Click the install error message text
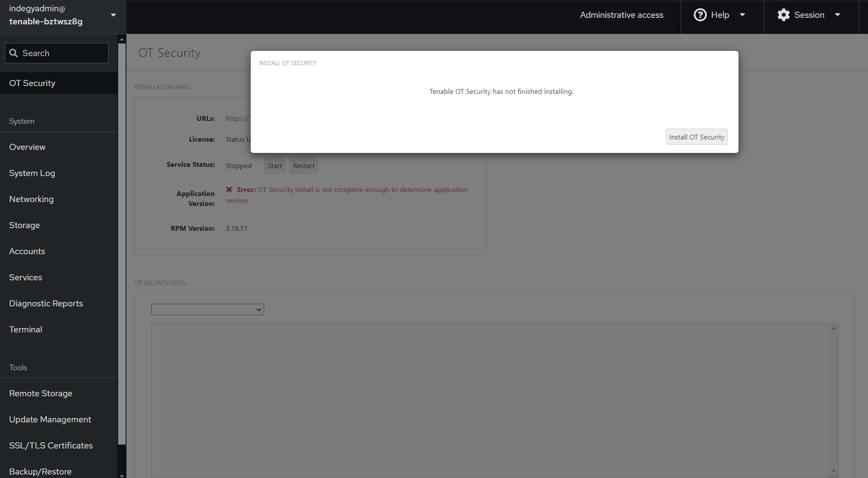This screenshot has width=868, height=478. click(x=347, y=195)
